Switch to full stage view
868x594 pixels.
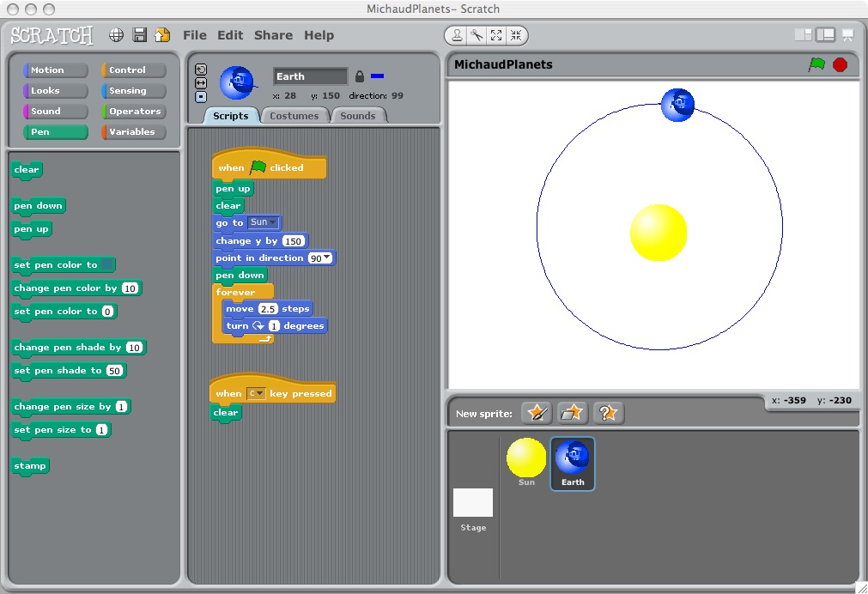click(x=825, y=35)
